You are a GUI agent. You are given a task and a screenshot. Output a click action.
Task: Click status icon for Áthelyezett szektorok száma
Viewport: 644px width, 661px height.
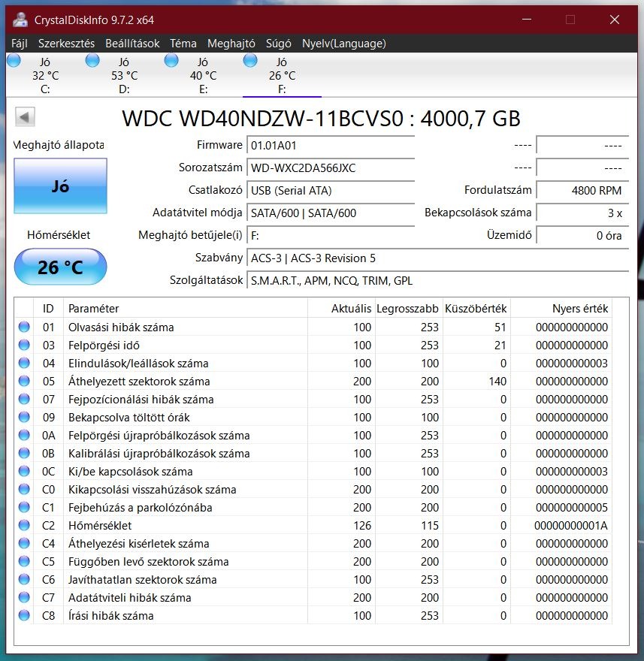pyautogui.click(x=24, y=381)
